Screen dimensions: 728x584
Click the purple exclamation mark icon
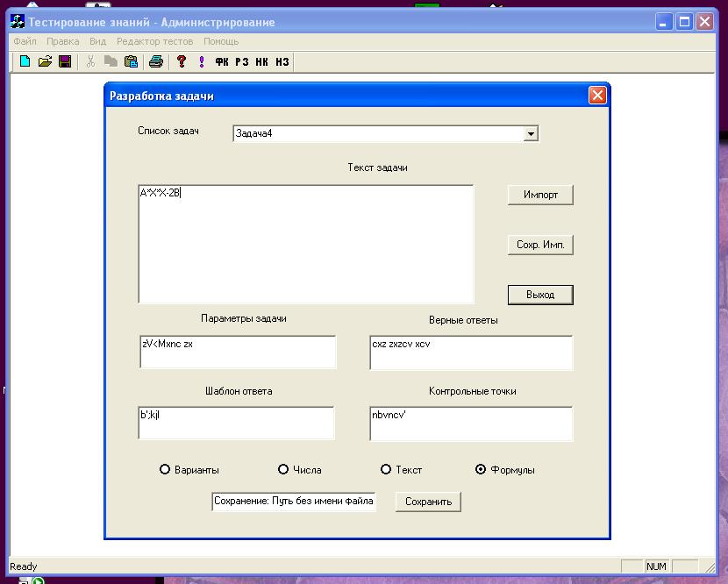pyautogui.click(x=202, y=61)
